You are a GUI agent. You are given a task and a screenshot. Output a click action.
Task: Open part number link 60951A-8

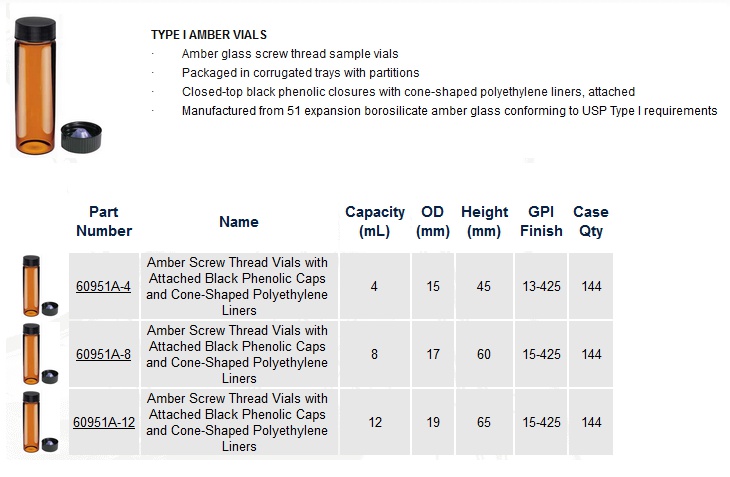[103, 354]
